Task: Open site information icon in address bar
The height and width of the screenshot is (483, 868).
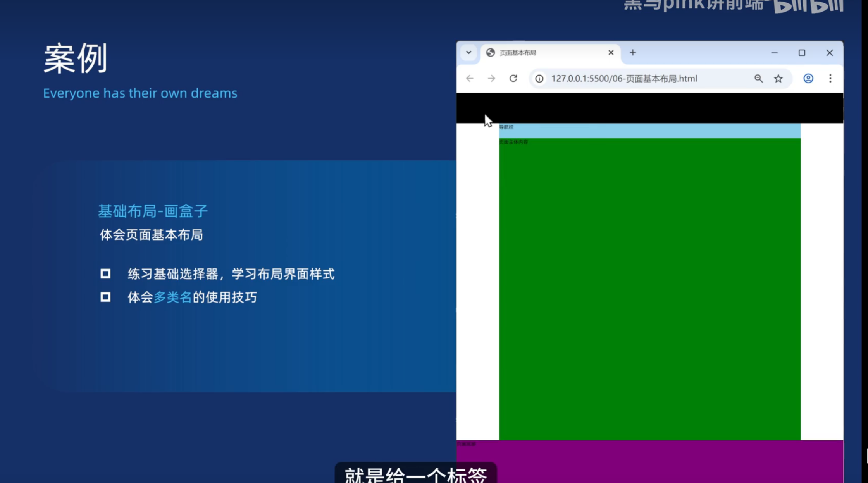Action: (539, 79)
